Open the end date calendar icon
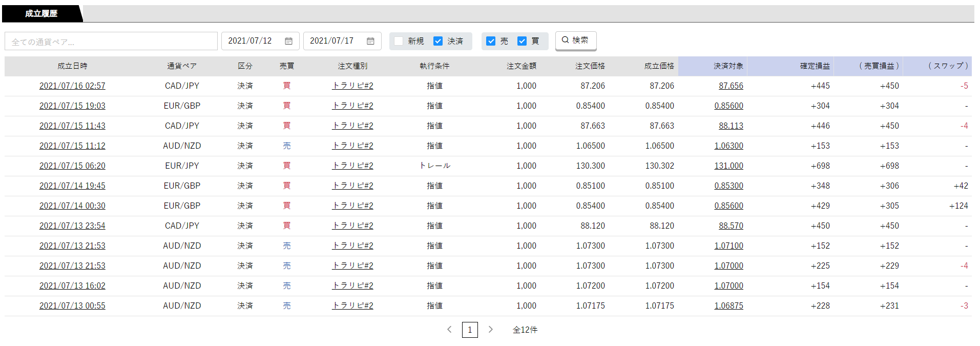Viewport: 980px width, 346px height. 370,41
